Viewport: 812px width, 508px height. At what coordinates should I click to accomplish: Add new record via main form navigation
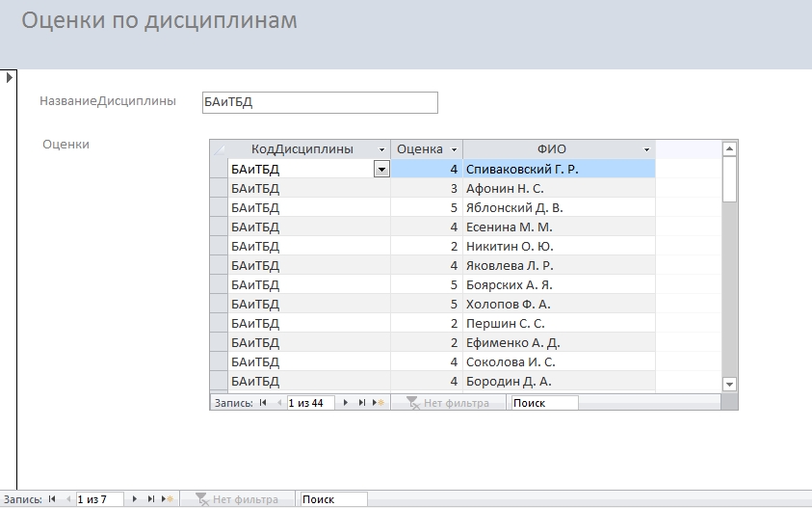168,499
